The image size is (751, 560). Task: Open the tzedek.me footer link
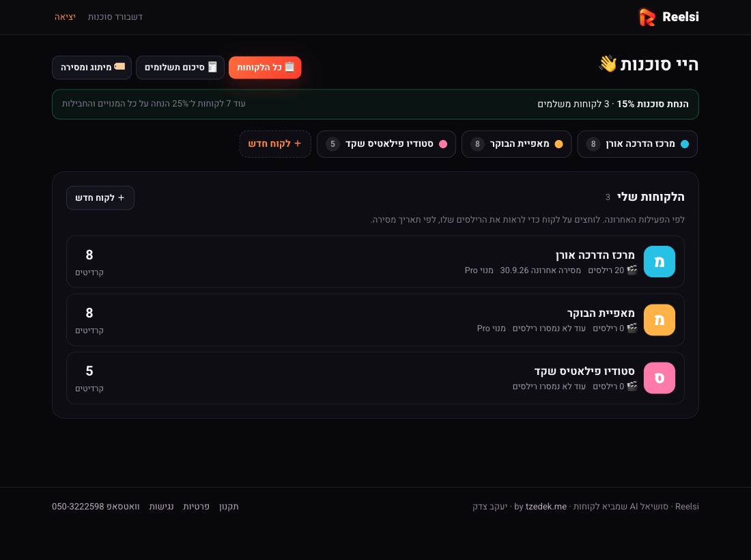tap(546, 506)
